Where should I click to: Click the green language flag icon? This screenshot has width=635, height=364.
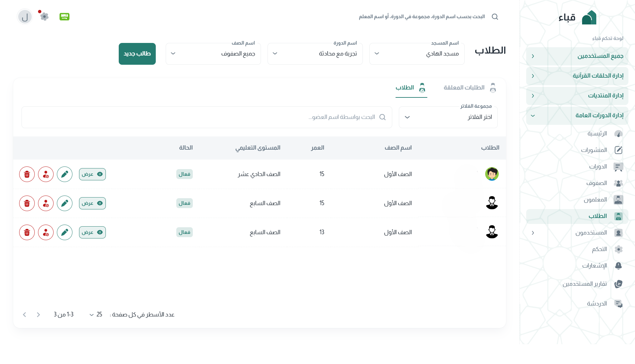64,17
